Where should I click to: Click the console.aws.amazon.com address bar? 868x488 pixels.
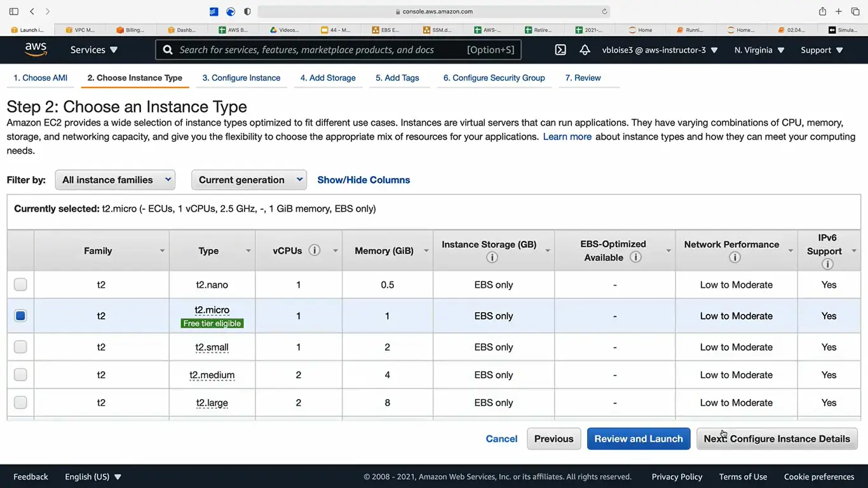[434, 11]
